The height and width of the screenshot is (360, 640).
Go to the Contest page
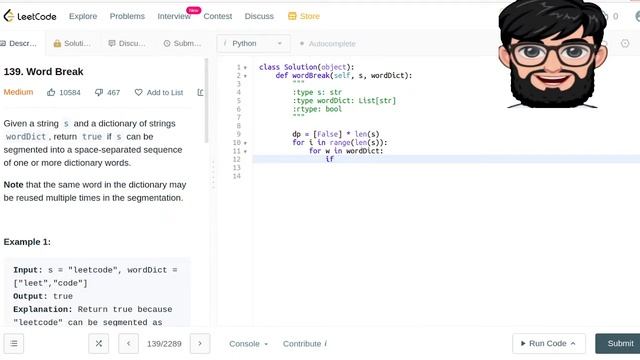tap(218, 16)
